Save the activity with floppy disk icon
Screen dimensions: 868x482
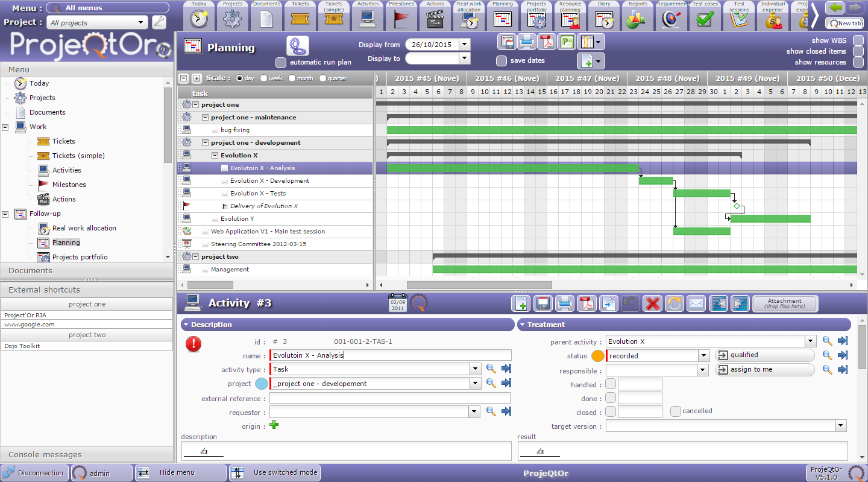coord(542,303)
